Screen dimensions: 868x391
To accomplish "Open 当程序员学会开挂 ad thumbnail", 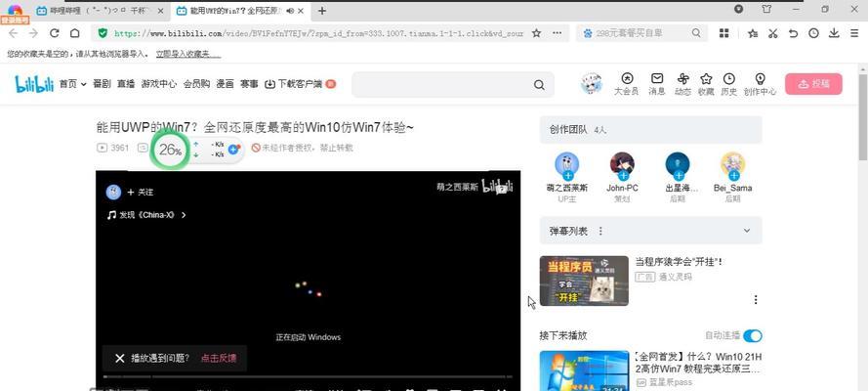I will pos(584,281).
